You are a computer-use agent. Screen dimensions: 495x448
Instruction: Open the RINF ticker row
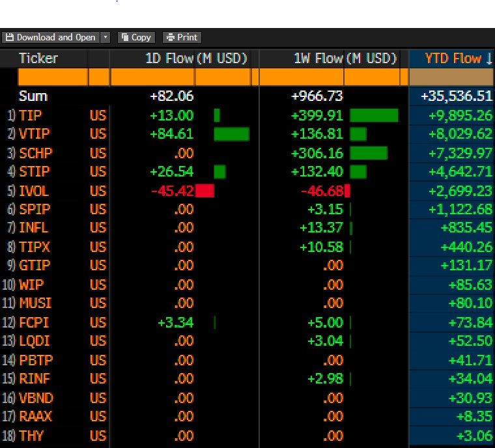pos(34,379)
